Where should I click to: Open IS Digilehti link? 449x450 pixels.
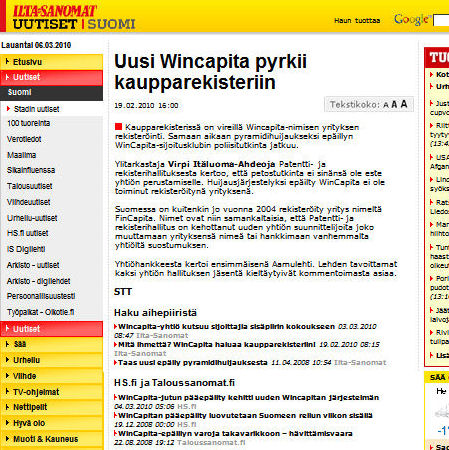tap(26, 249)
